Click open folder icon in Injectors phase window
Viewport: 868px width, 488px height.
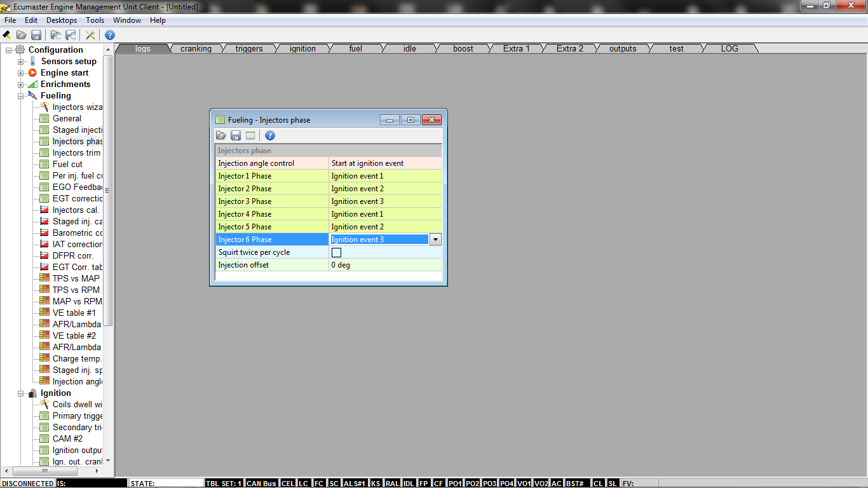click(x=221, y=135)
